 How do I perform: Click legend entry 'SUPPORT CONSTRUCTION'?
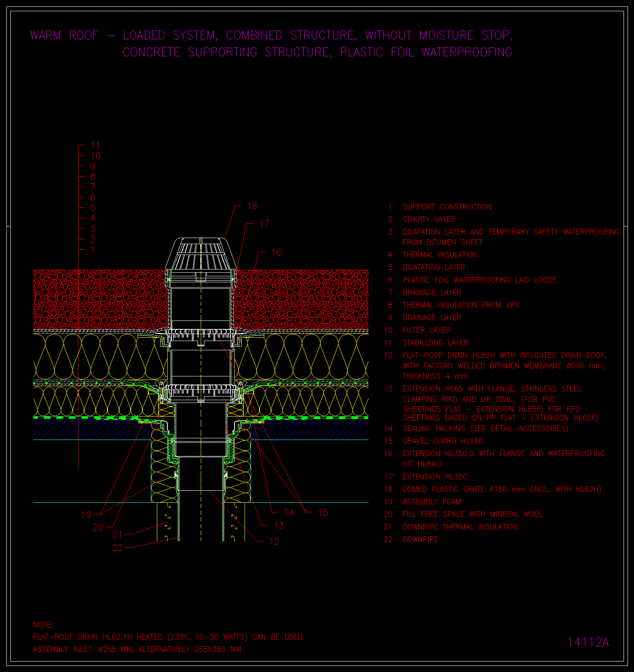[447, 207]
